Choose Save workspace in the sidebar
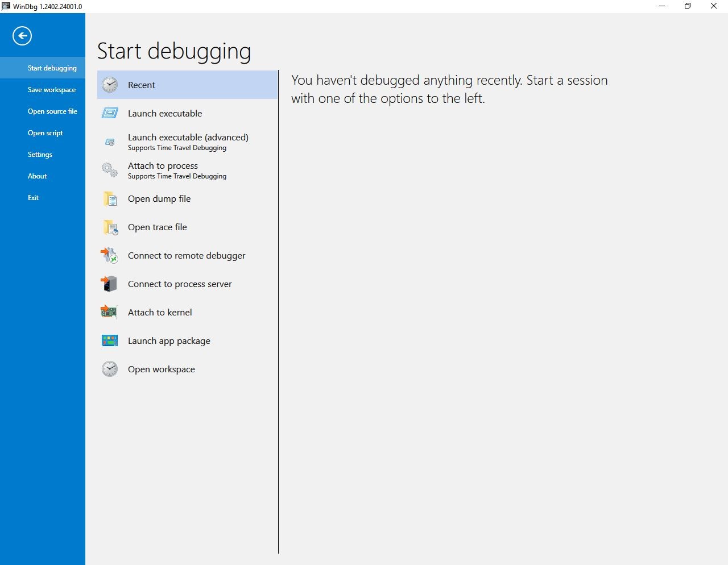728x565 pixels. pos(43,89)
